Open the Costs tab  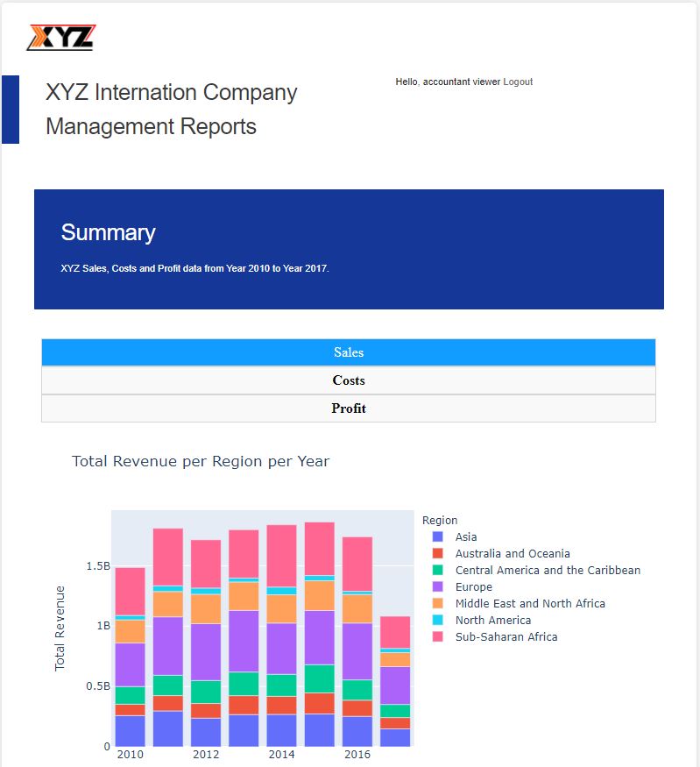(348, 380)
